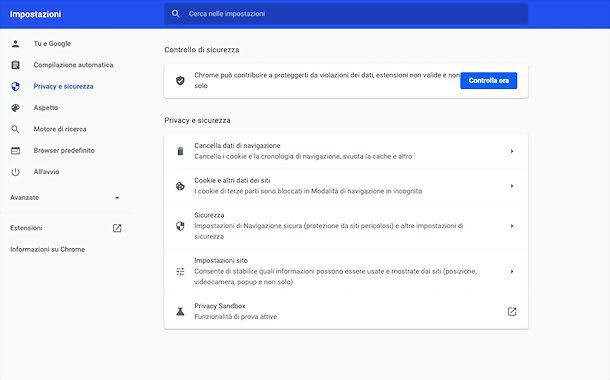Screen dimensions: 610x380
Task: Click the 'Cancella i cookie e la cronologia' description
Action: [303, 156]
